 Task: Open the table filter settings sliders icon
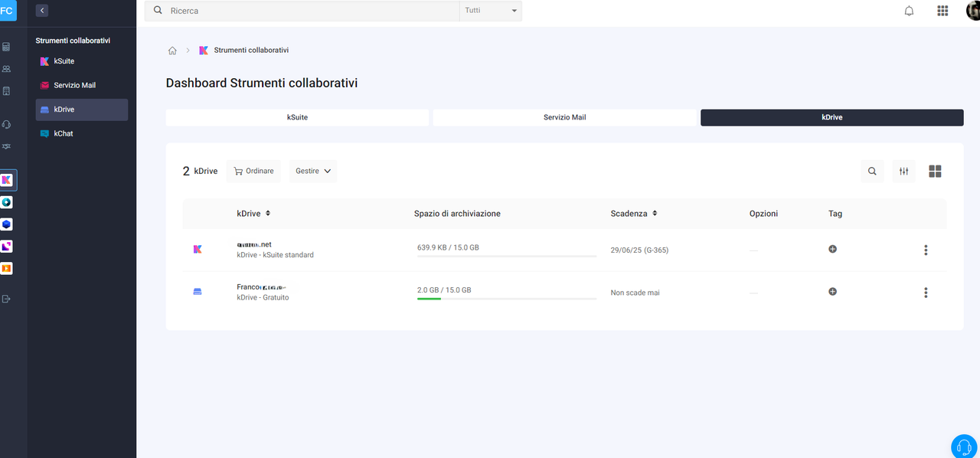click(x=904, y=172)
